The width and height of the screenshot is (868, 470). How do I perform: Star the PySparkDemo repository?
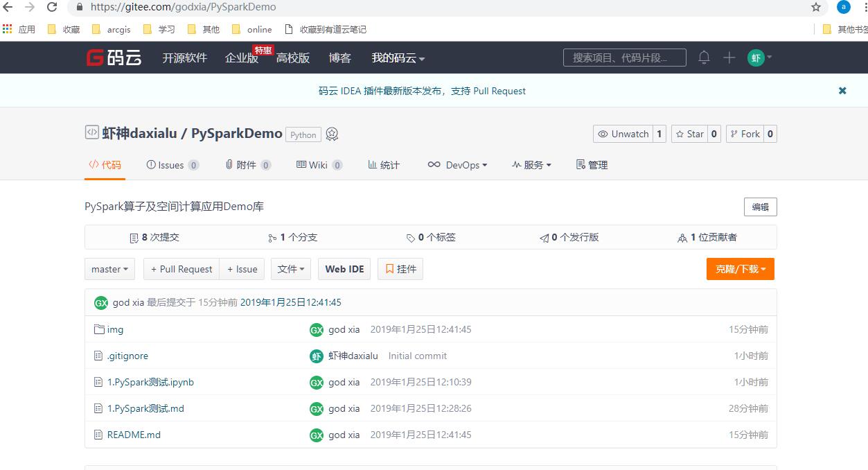[x=689, y=134]
